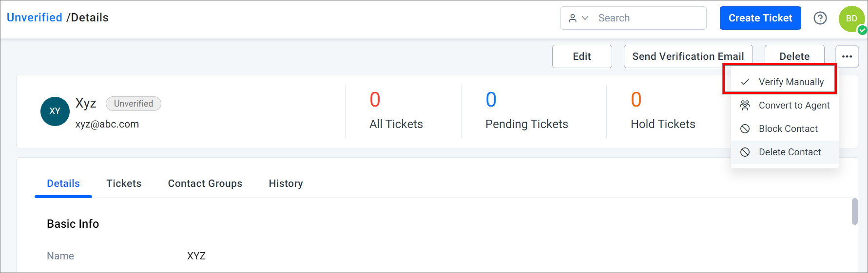Open the help question mark icon
868x273 pixels.
(820, 18)
